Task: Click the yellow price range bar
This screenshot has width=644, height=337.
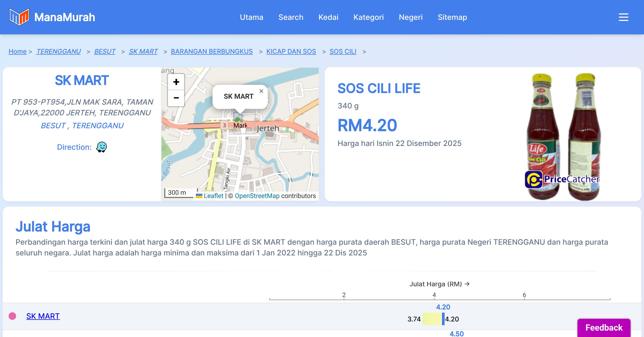Action: pyautogui.click(x=432, y=319)
